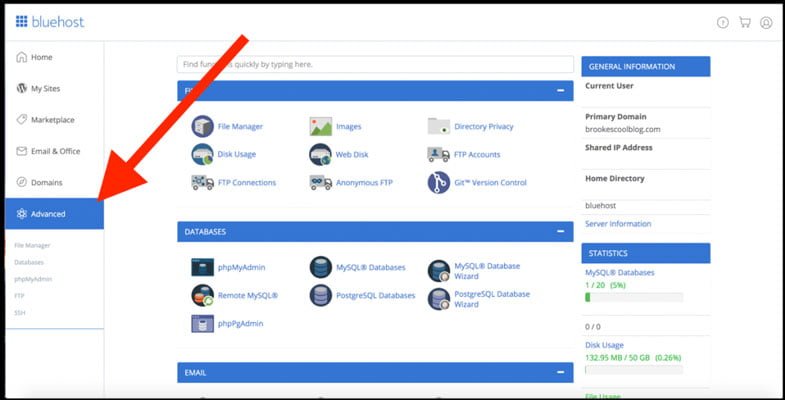The width and height of the screenshot is (785, 400).
Task: Click the Remote MySQL text link
Action: 248,296
